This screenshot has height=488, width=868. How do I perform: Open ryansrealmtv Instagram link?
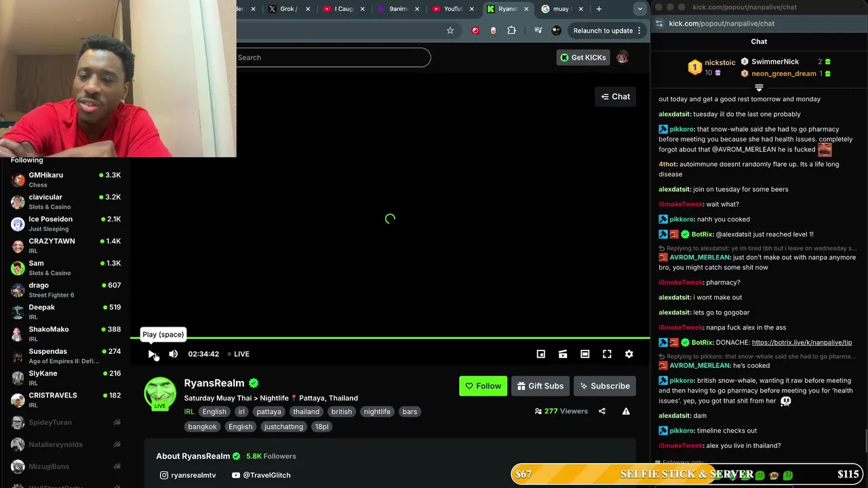pos(188,475)
